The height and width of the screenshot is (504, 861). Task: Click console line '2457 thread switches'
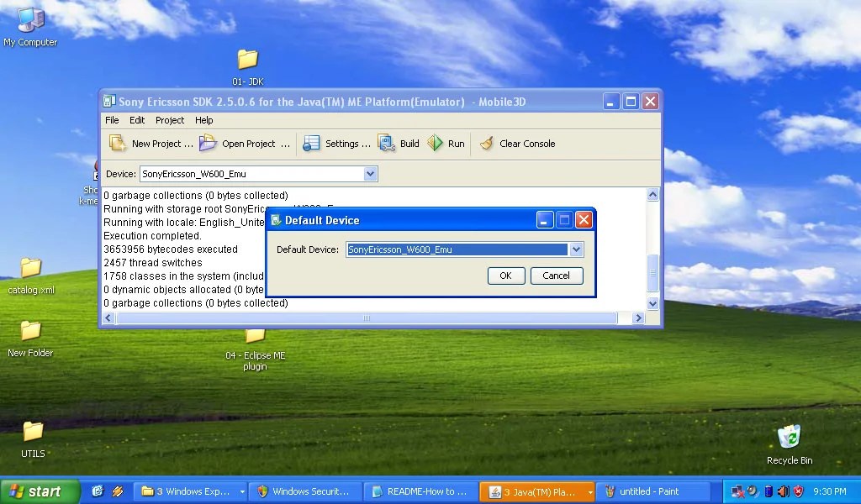[153, 263]
